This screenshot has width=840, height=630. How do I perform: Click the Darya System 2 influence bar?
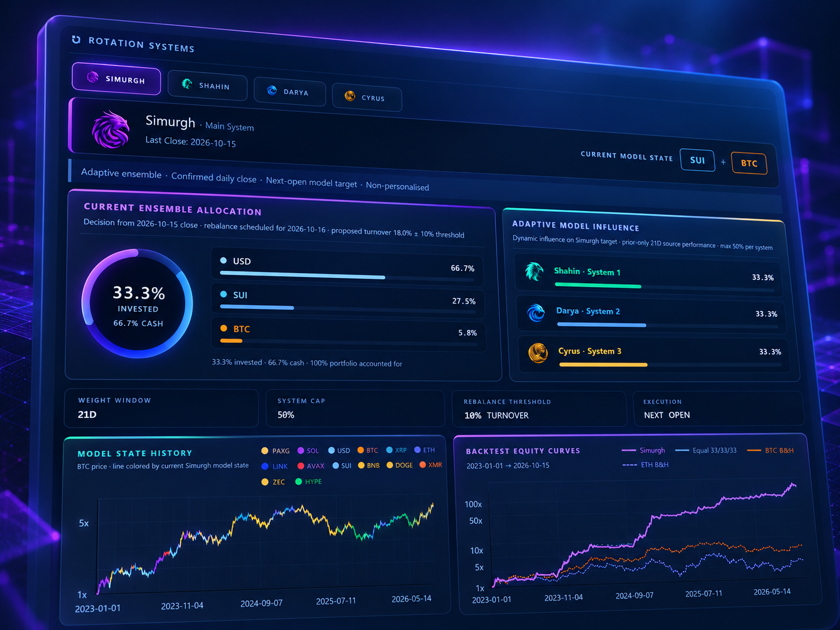pos(667,325)
